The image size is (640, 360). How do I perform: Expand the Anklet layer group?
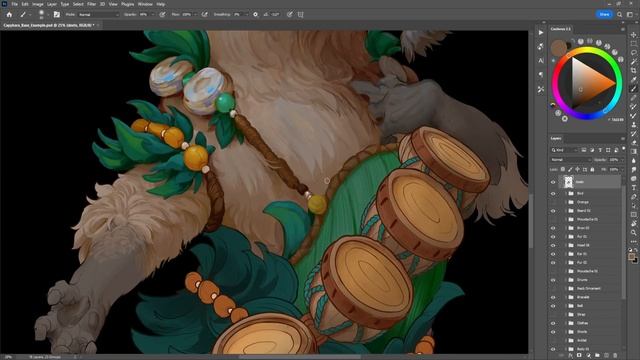click(565, 340)
